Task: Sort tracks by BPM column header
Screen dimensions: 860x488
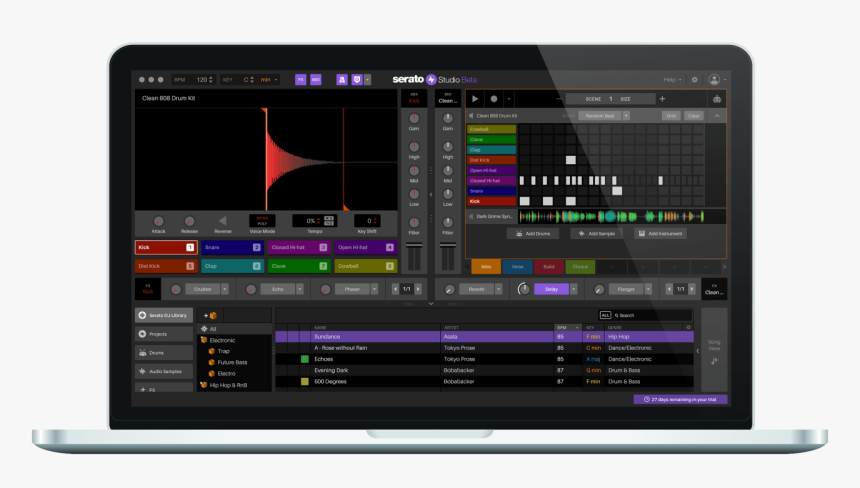Action: (567, 327)
